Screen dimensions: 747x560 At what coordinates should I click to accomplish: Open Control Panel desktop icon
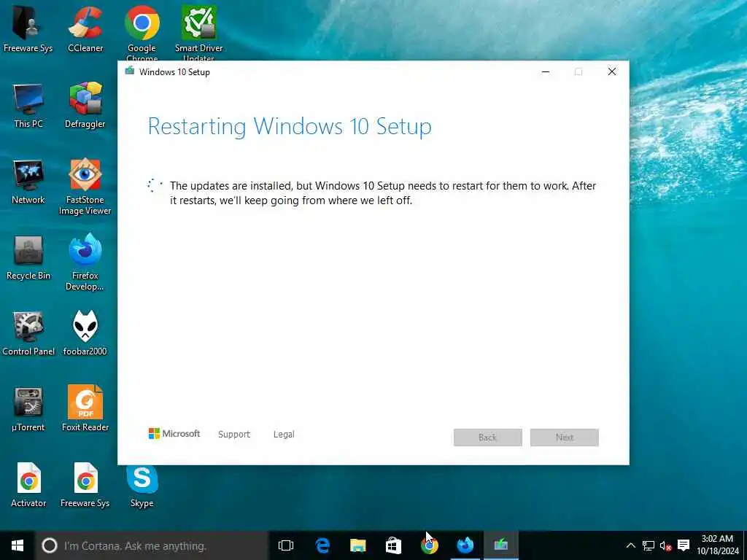28,333
